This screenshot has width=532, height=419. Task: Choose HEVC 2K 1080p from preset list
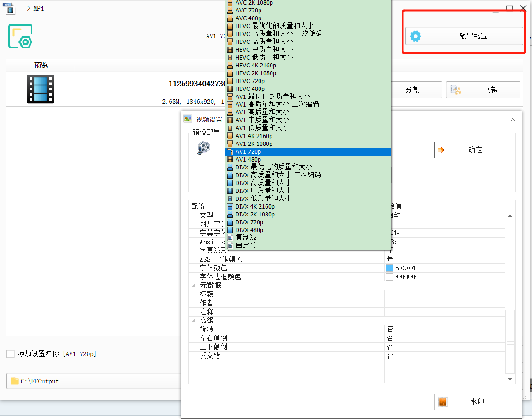pos(308,73)
